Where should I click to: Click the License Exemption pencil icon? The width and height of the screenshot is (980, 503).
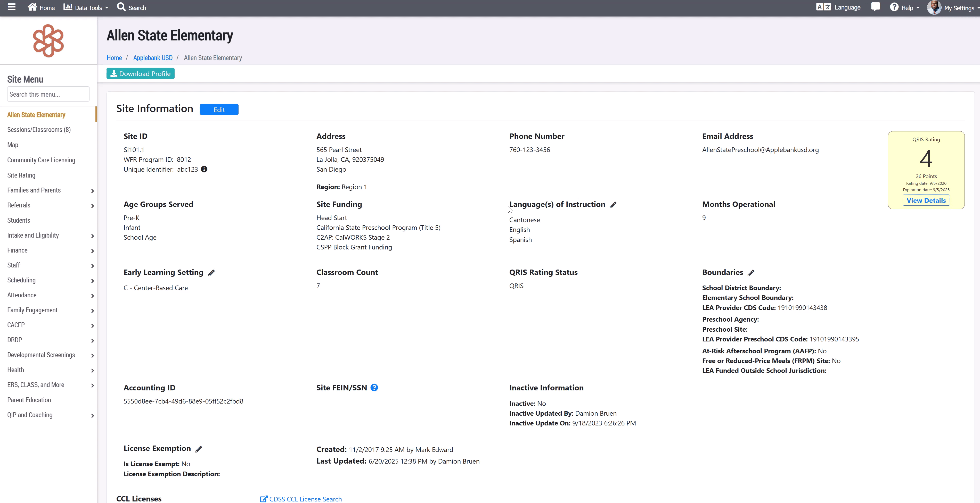click(199, 449)
